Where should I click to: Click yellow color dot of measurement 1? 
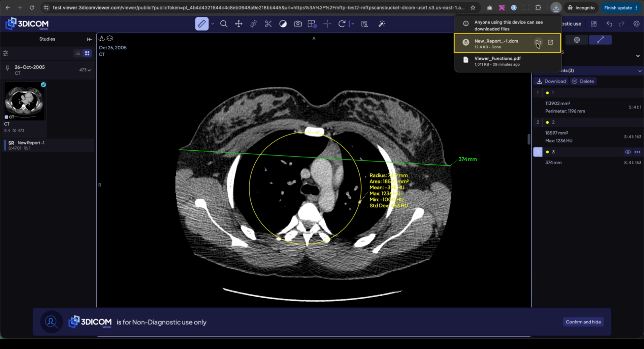(547, 93)
